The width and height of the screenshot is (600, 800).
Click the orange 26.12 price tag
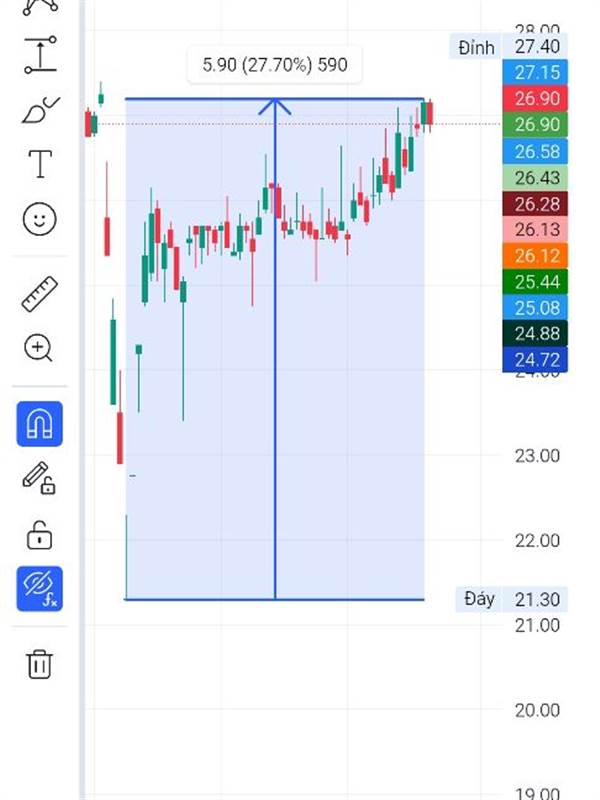535,256
